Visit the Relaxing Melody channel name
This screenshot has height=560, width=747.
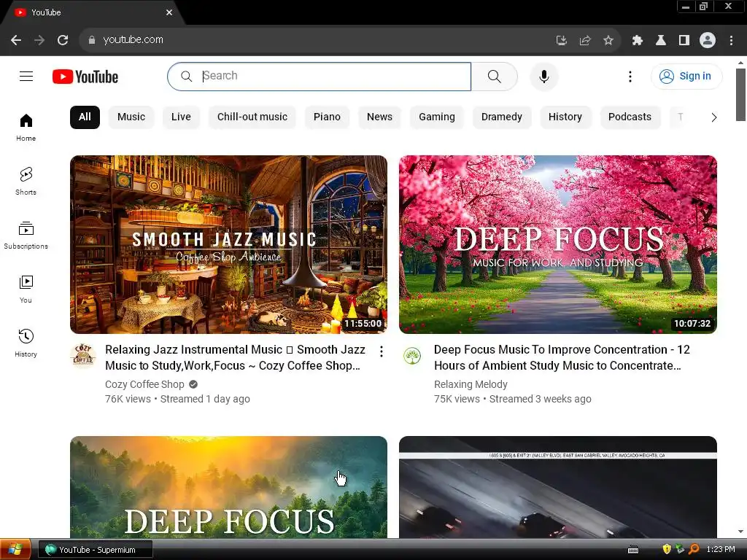(471, 384)
